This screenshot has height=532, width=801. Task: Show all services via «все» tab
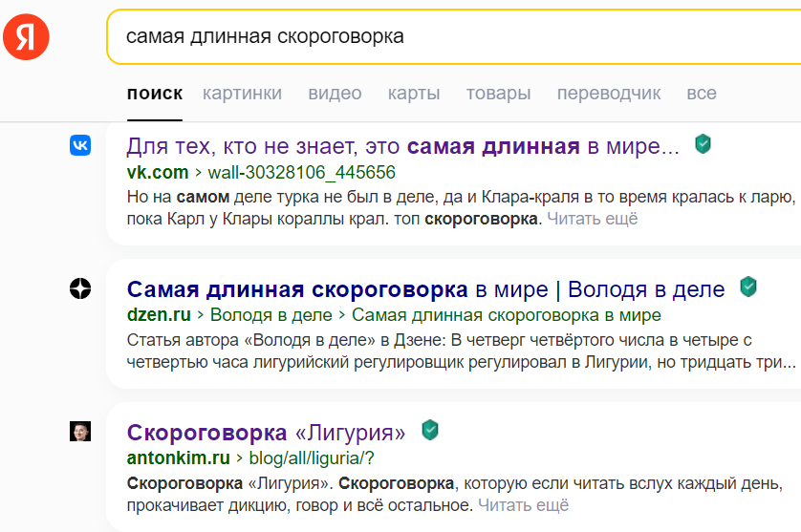(x=702, y=94)
